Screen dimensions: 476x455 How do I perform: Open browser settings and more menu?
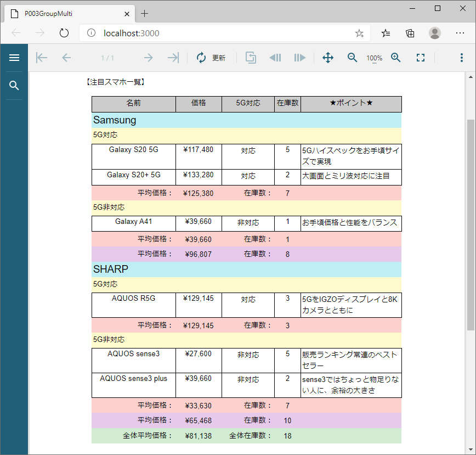point(460,33)
